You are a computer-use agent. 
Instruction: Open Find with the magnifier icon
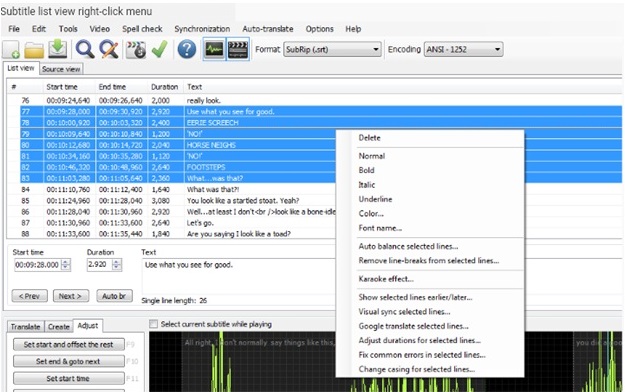click(85, 50)
